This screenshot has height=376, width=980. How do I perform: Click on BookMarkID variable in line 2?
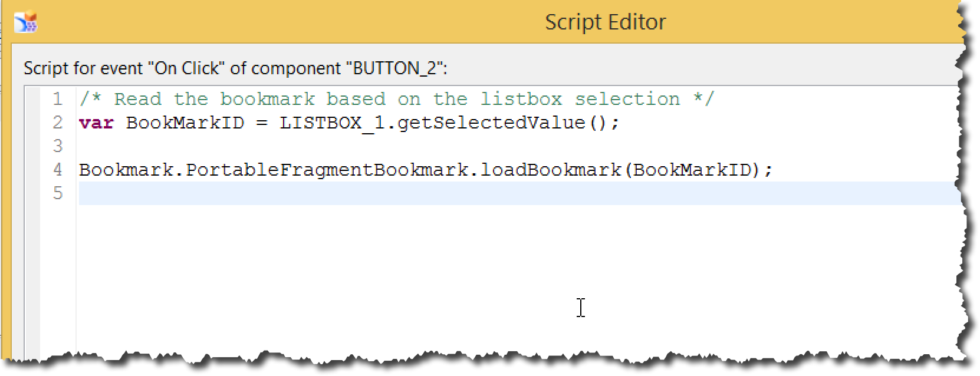185,123
